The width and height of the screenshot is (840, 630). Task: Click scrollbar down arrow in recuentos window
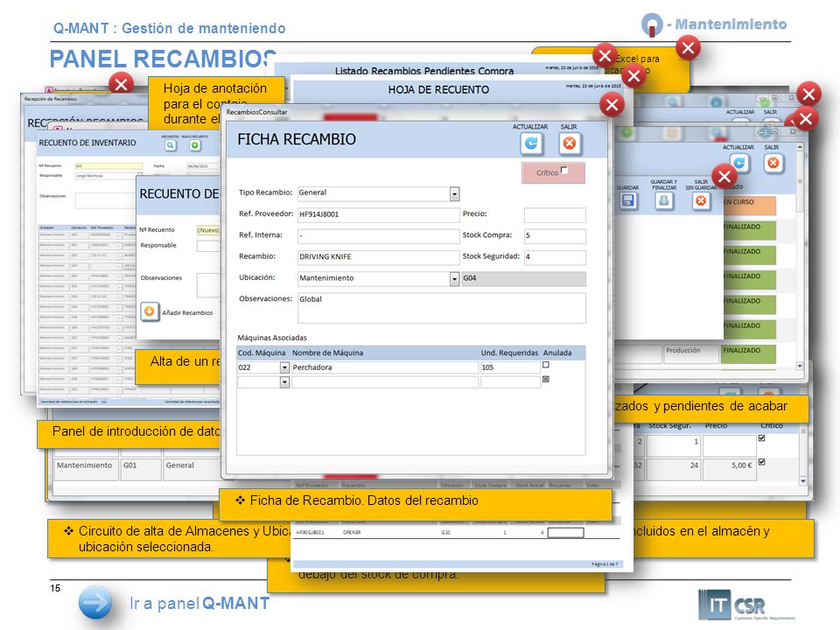pos(800,367)
